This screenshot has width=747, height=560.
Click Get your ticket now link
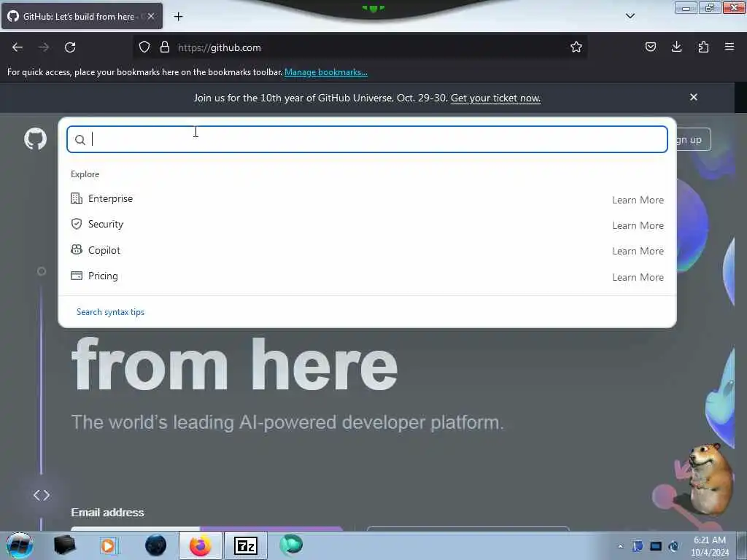495,98
